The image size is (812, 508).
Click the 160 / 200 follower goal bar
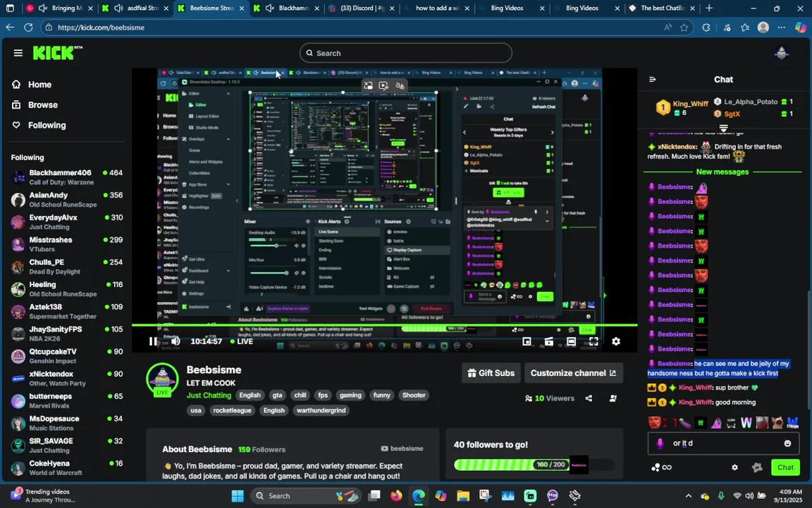[534, 464]
